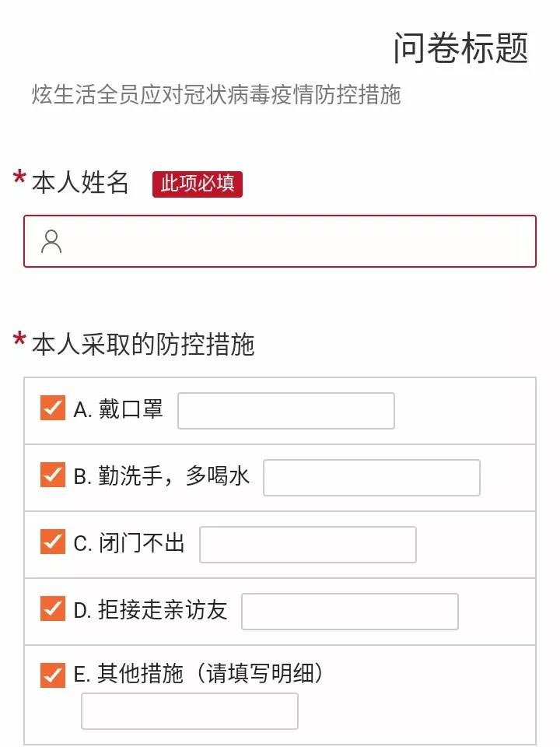
Task: Toggle option D 拒接走亲访友 checkbox
Action: coord(52,608)
